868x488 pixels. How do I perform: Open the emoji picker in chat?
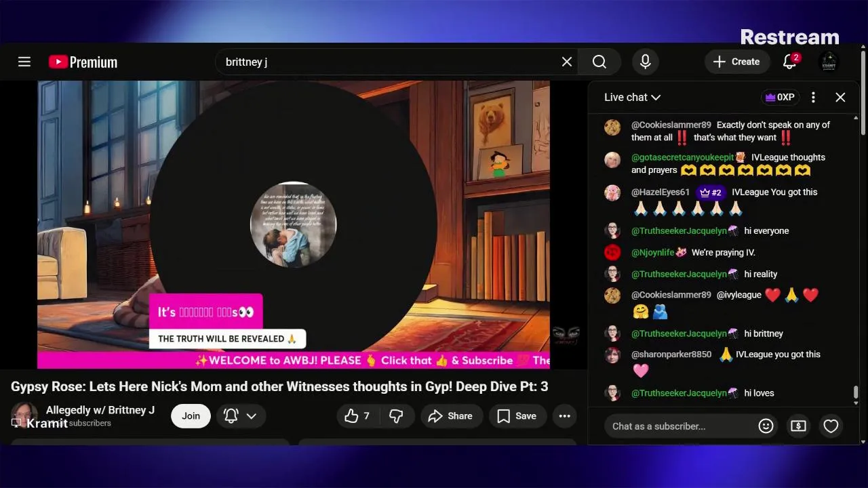(x=766, y=426)
